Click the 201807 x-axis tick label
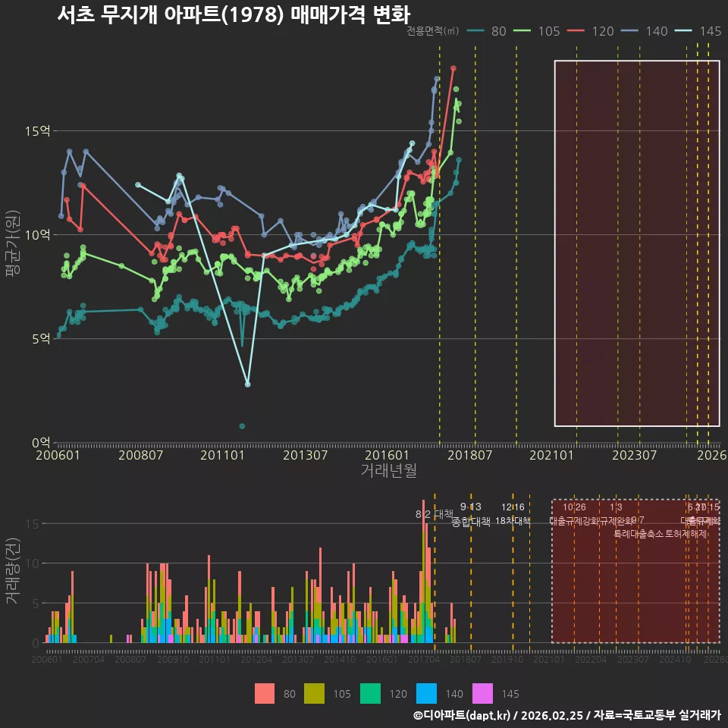 click(469, 455)
